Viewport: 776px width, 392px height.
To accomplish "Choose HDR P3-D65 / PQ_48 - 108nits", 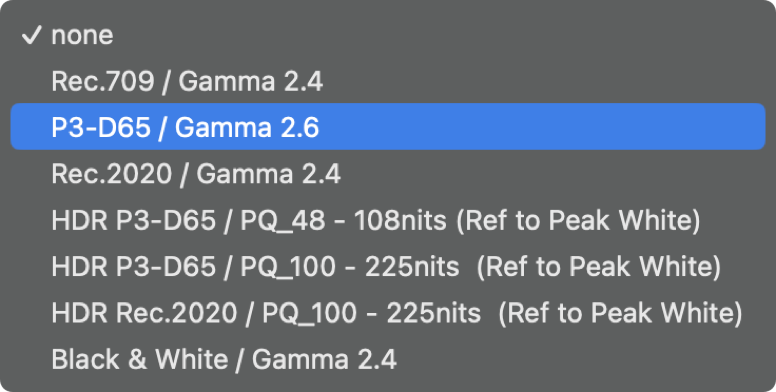I will tap(388, 220).
